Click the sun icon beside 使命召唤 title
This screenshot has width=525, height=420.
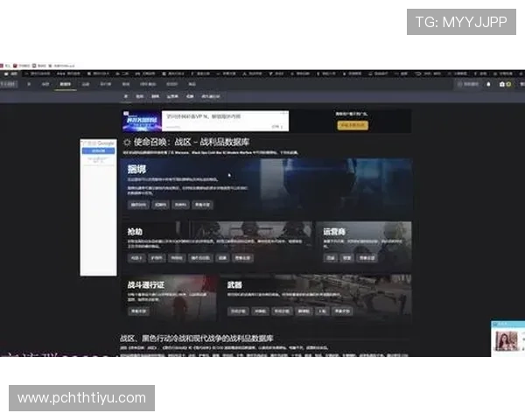click(x=127, y=143)
